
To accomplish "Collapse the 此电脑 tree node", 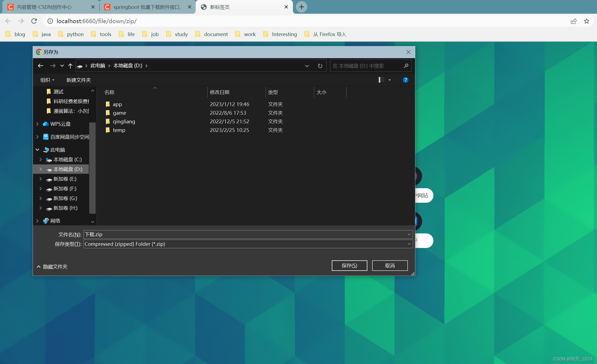I will 37,150.
